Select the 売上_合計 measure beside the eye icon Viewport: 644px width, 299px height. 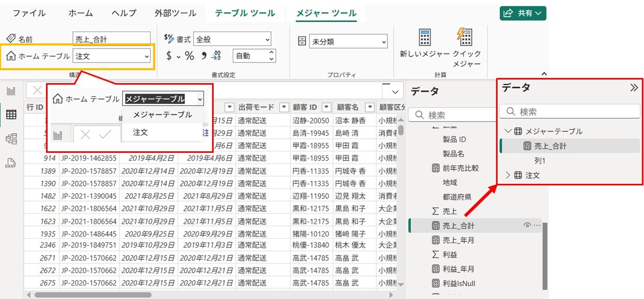pyautogui.click(x=458, y=226)
